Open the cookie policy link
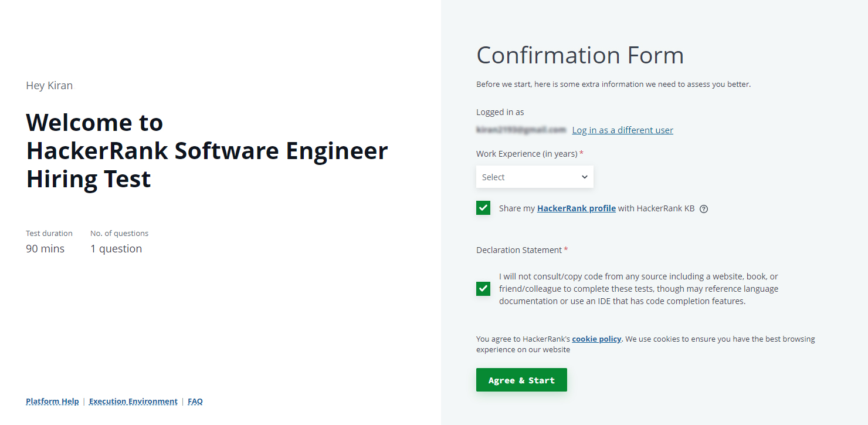The image size is (868, 425). point(596,339)
